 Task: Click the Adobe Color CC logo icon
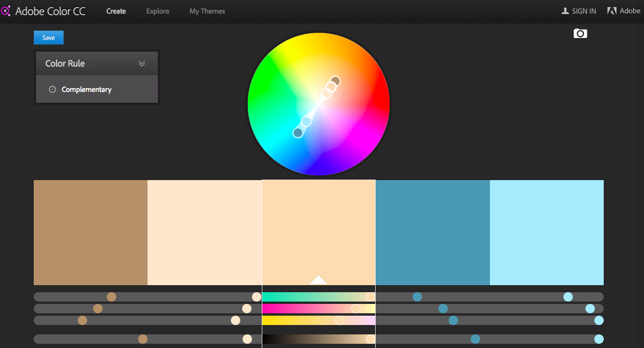pyautogui.click(x=6, y=10)
